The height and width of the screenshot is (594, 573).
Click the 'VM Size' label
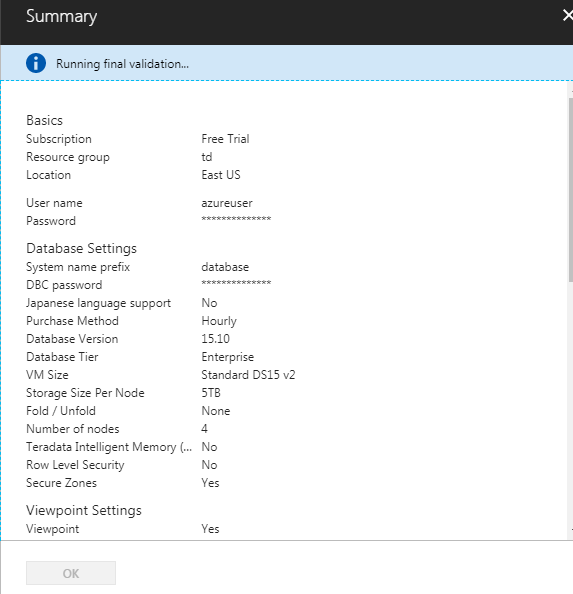click(47, 375)
